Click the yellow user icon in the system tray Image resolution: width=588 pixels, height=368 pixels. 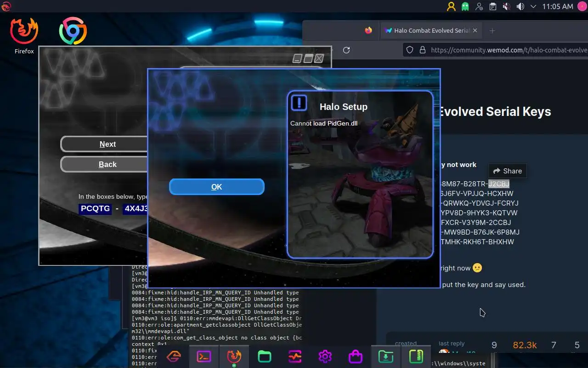451,6
